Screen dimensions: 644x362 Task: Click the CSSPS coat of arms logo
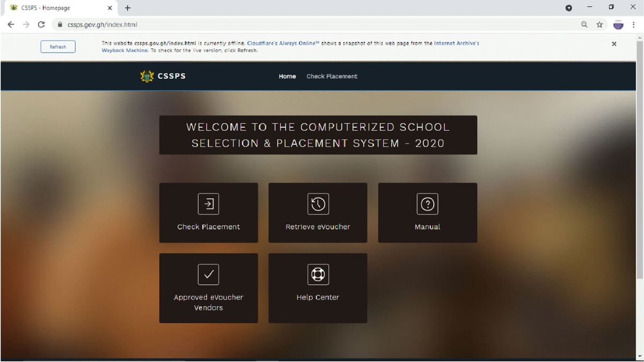(x=147, y=76)
